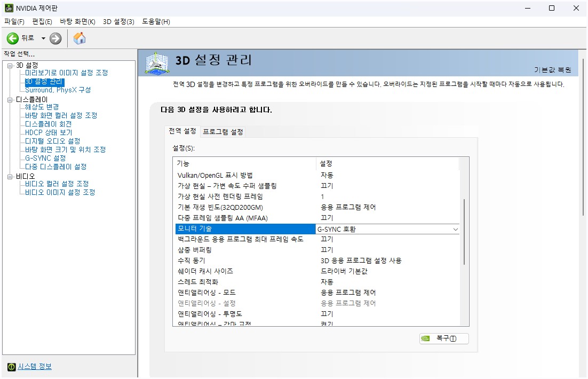Collapse the 비디오 tree node
This screenshot has width=588, height=379.
tap(10, 177)
